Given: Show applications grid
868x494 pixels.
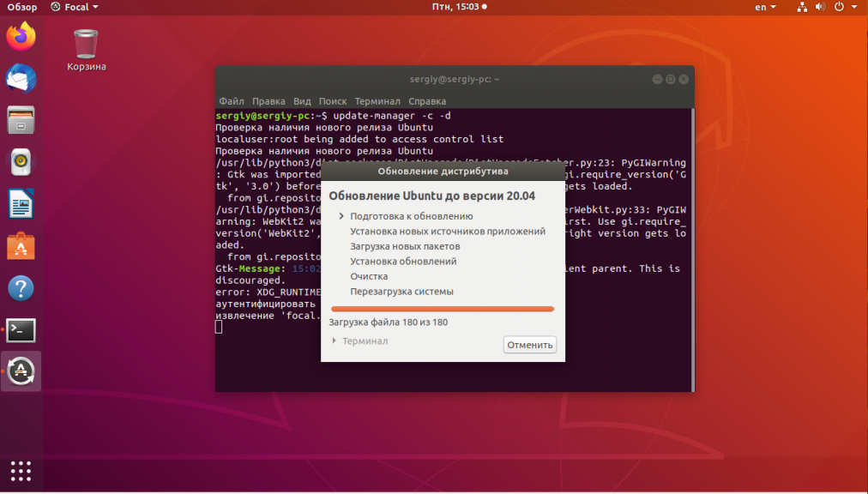Looking at the screenshot, I should pyautogui.click(x=21, y=471).
